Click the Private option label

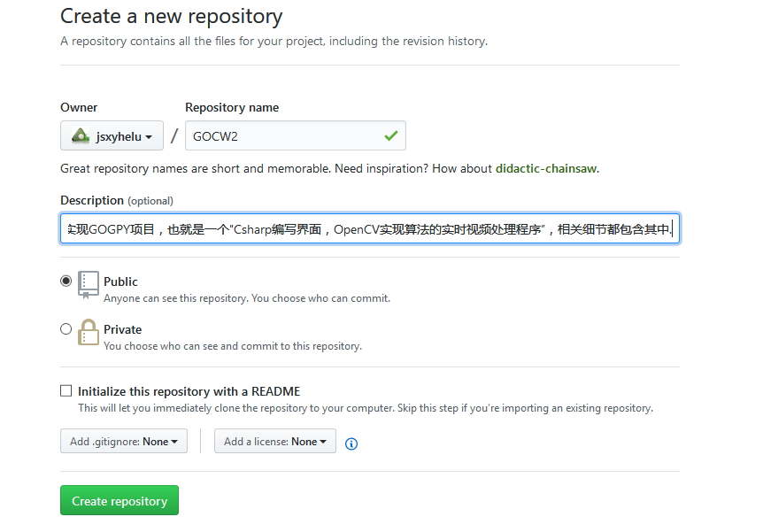click(x=122, y=329)
